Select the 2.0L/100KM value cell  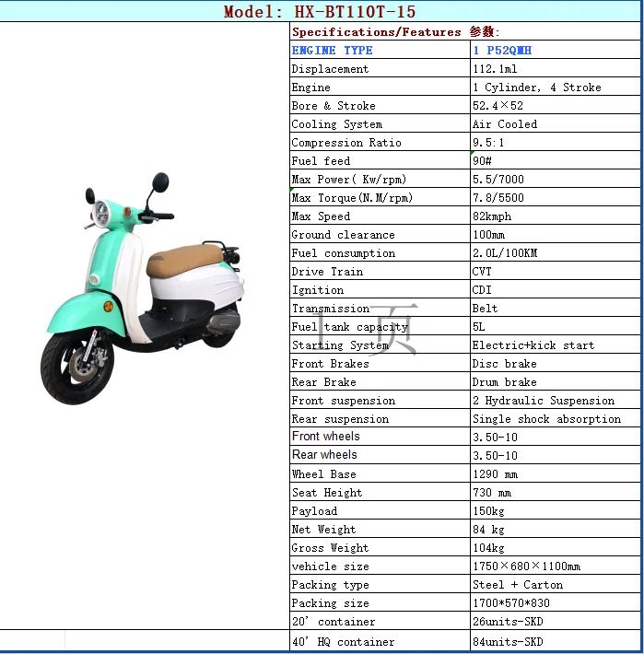click(556, 252)
